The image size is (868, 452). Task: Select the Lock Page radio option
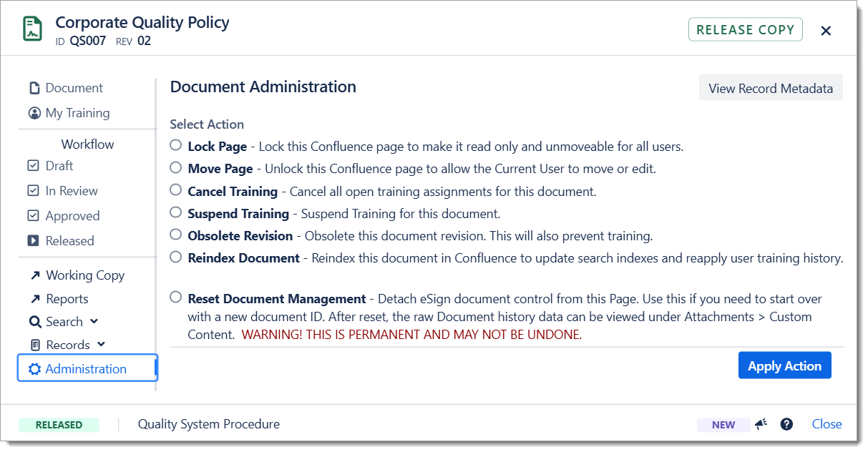coord(176,145)
